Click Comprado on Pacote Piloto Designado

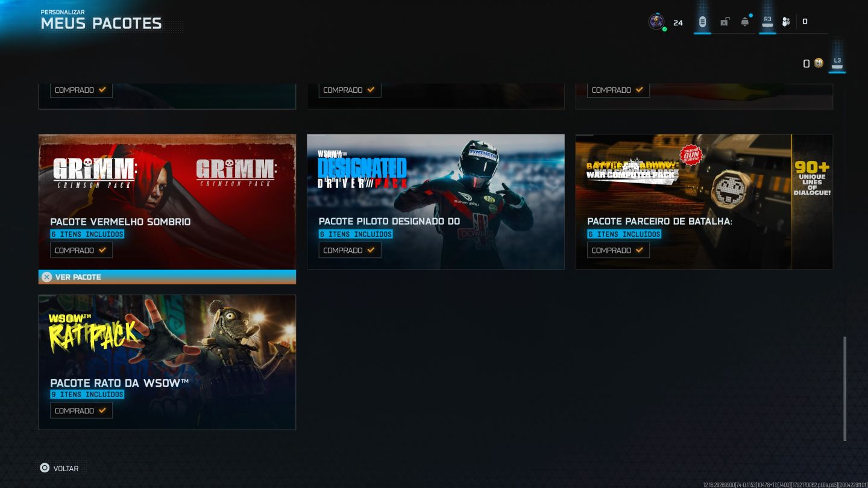click(x=350, y=250)
